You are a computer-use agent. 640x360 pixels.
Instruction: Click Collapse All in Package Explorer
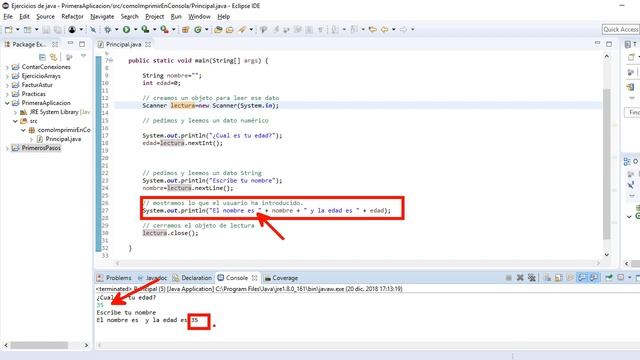[x=42, y=57]
